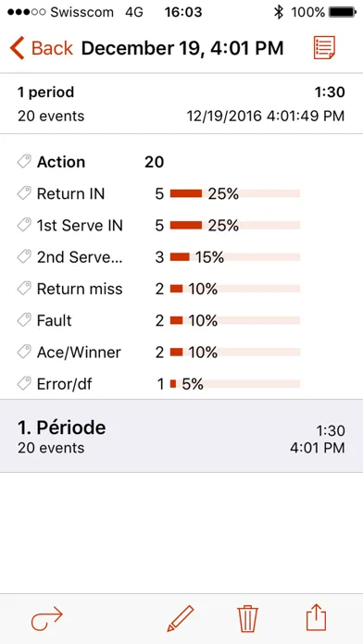Tap the redo arrow icon in bottom toolbar
Viewport: 363px width, 644px height.
(46, 619)
